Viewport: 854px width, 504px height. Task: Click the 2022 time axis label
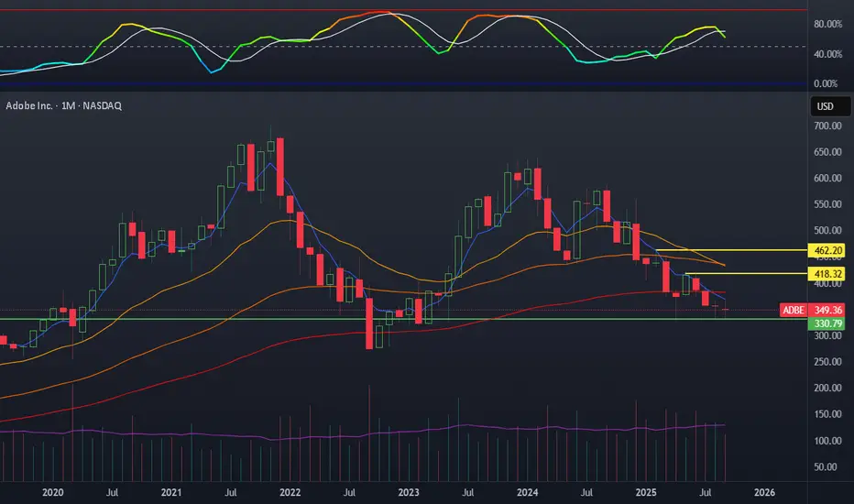(290, 493)
